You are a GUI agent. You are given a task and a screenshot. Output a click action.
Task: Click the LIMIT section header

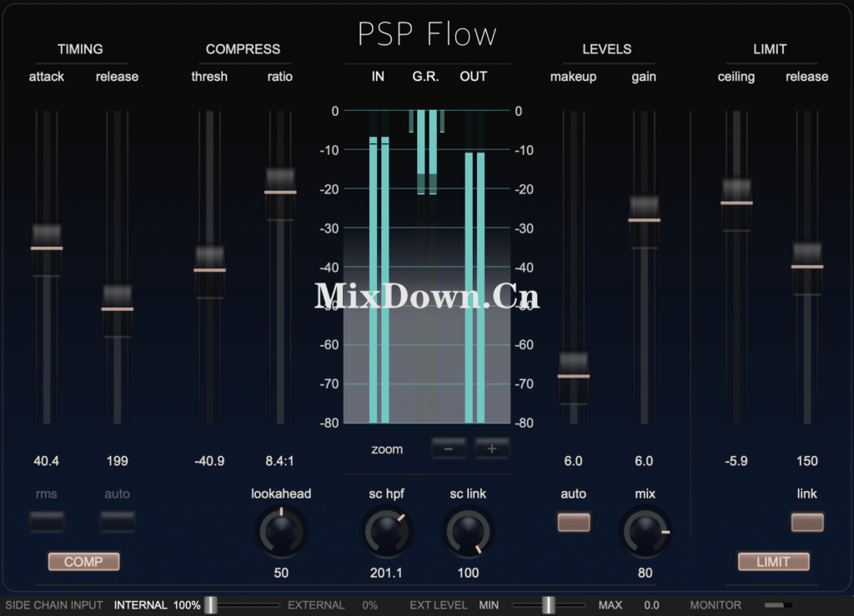pyautogui.click(x=770, y=49)
